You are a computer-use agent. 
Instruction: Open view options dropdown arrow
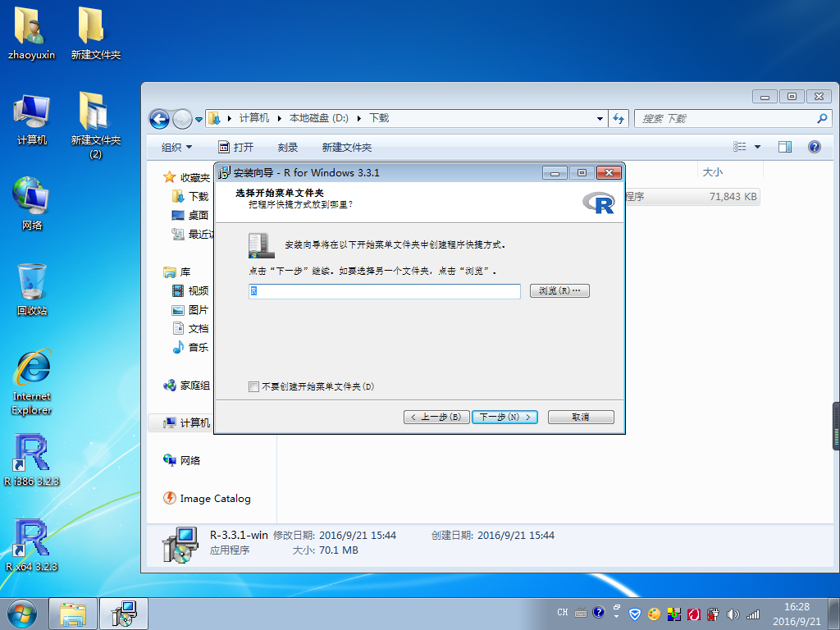click(757, 147)
